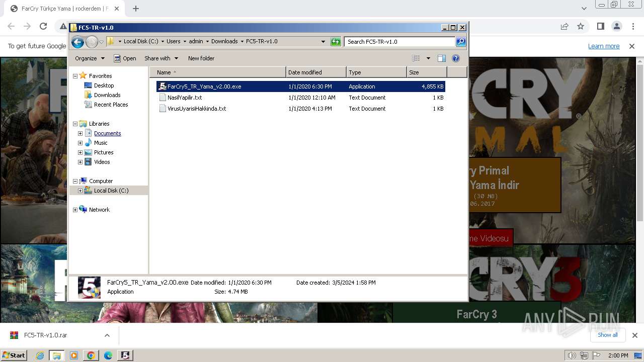644x362 pixels.
Task: Sort by the Type column header
Action: coord(376,72)
